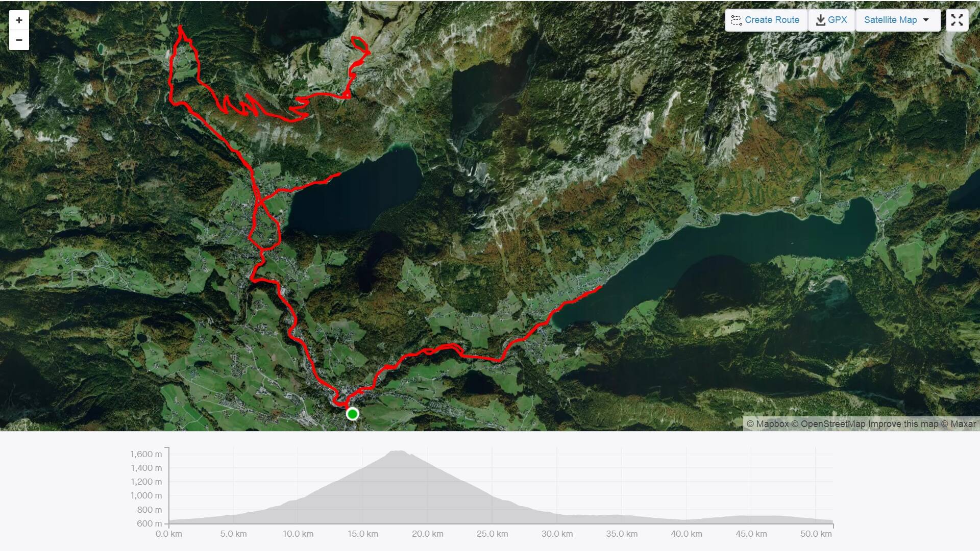Open the OpenStreetMap attribution link
980x551 pixels.
[x=828, y=424]
